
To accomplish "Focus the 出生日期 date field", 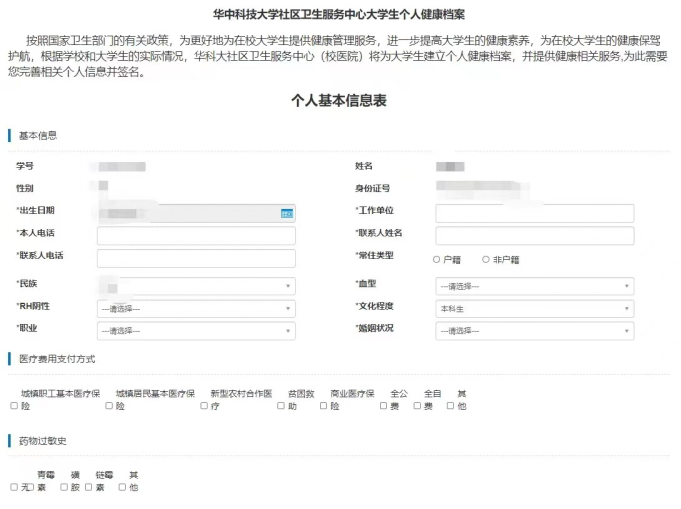I will pyautogui.click(x=196, y=214).
